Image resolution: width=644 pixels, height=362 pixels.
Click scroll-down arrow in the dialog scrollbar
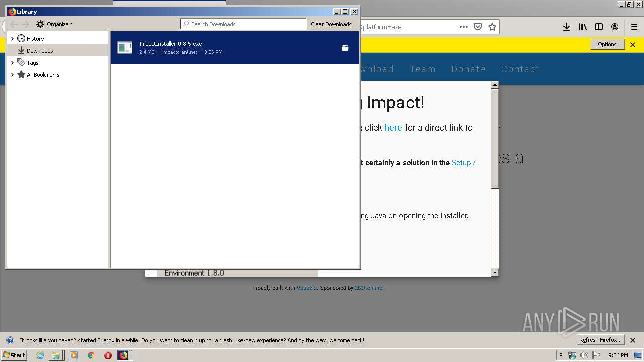tap(495, 272)
